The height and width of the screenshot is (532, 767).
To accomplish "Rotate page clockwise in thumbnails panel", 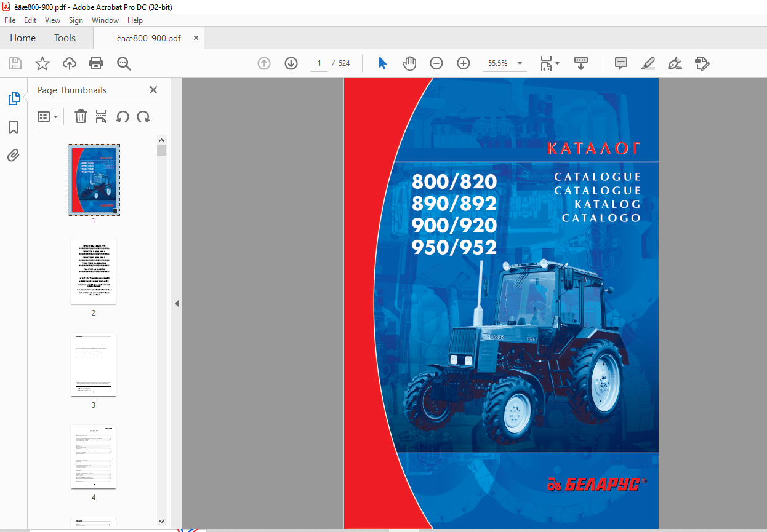I will click(x=143, y=116).
